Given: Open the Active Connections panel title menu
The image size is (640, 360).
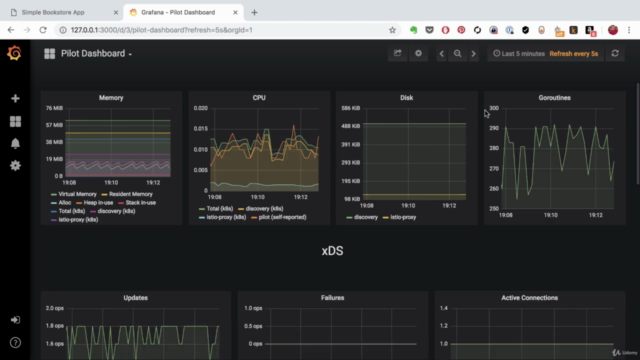Looking at the screenshot, I should pos(529,298).
